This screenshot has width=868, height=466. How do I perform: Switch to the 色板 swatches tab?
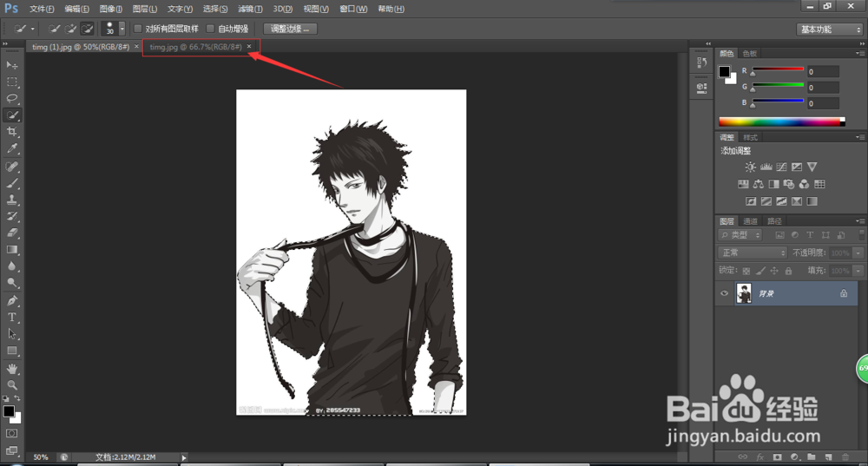(x=750, y=53)
